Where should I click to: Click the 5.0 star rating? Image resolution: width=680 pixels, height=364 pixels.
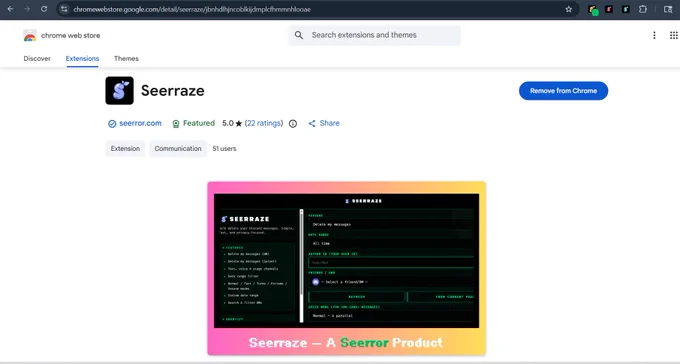pyautogui.click(x=232, y=123)
